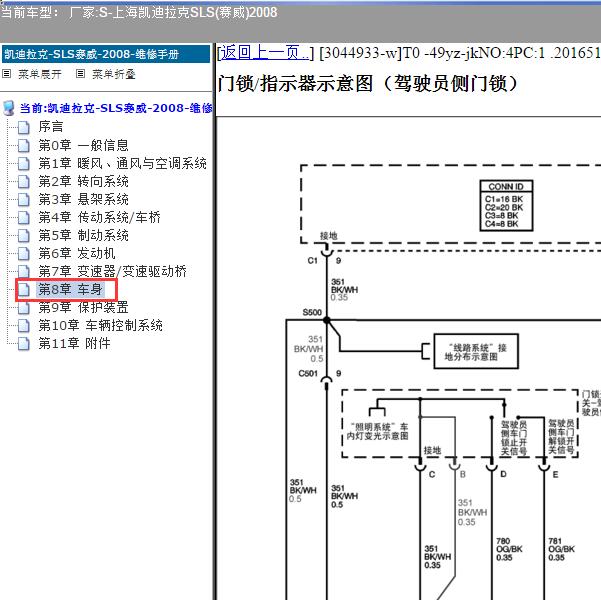Select 第3章 悬架系统 chapter
The image size is (601, 600).
pyautogui.click(x=83, y=199)
